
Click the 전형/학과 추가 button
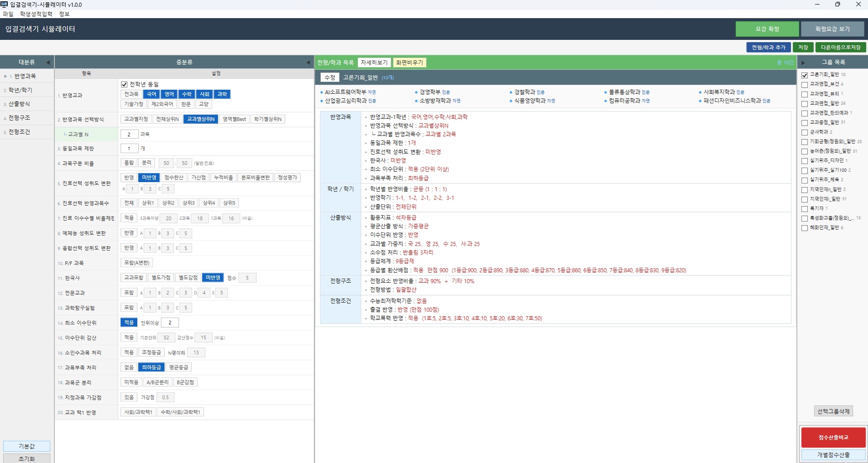768,48
